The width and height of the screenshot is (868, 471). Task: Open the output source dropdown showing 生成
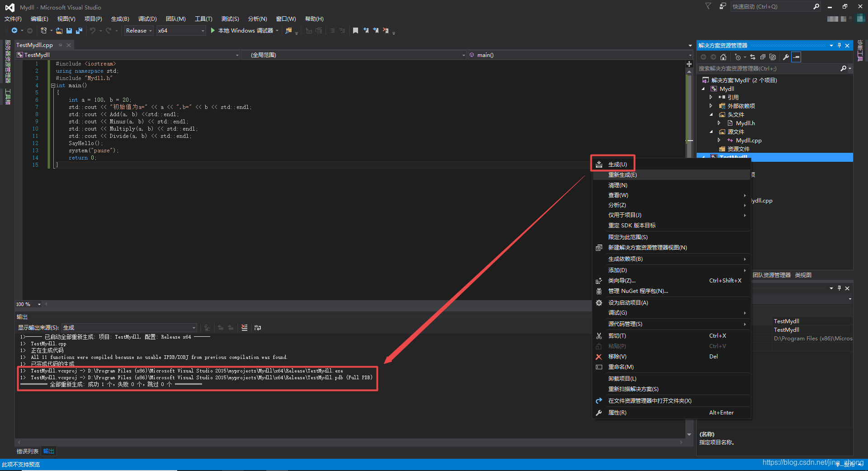coord(129,327)
